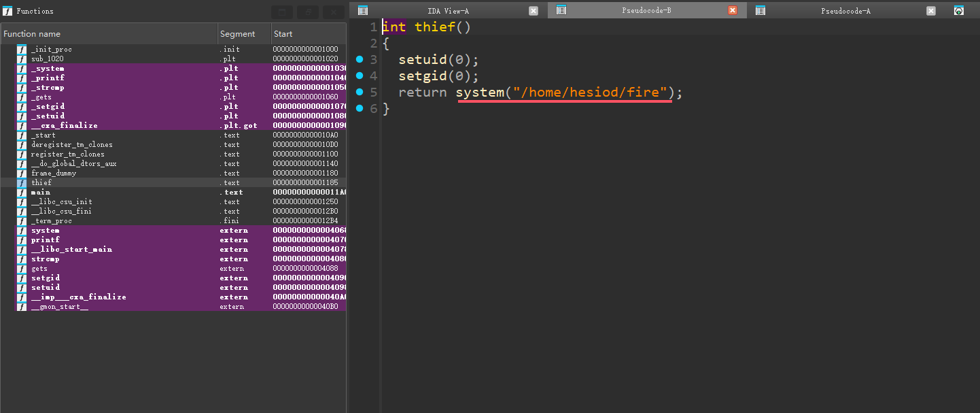Viewport: 980px width, 413px height.
Task: Click the function icon next to main
Action: pyautogui.click(x=21, y=193)
